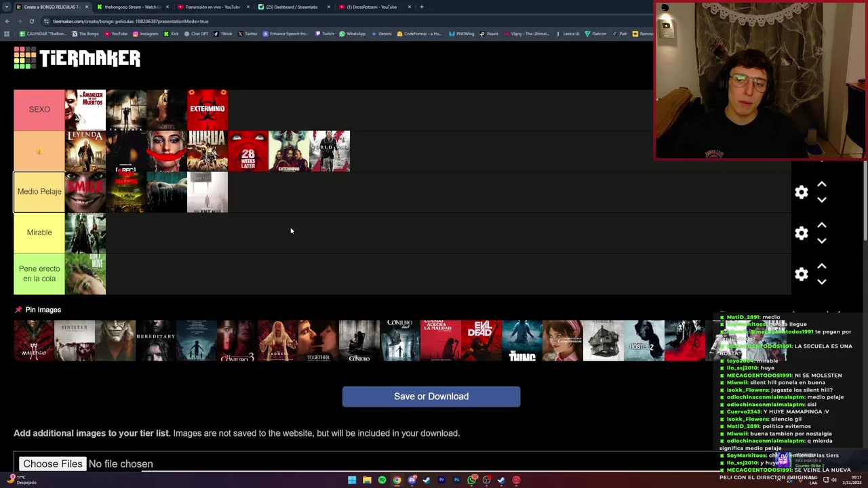868x488 pixels.
Task: Select El Conjuro 3 poster
Action: (237, 341)
